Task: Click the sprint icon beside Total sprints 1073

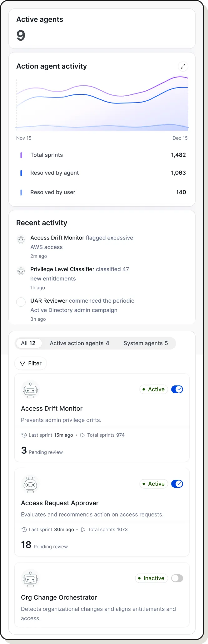Action: 83,530
